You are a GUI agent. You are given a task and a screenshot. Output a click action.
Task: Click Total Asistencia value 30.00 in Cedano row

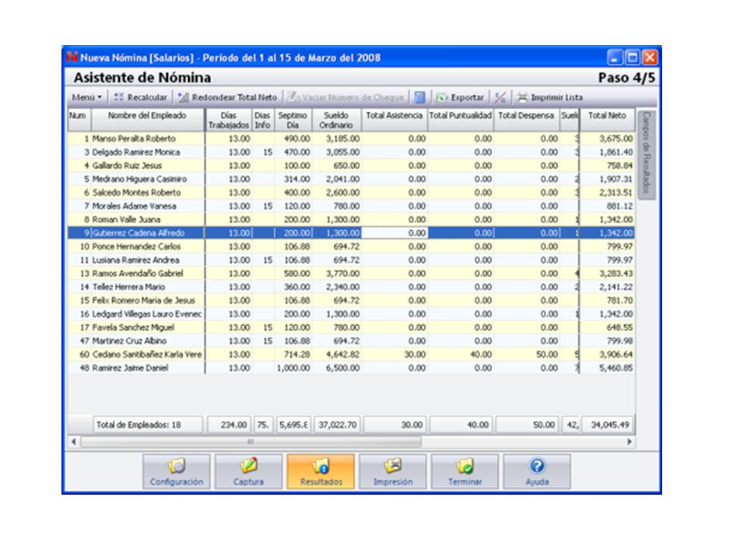415,355
